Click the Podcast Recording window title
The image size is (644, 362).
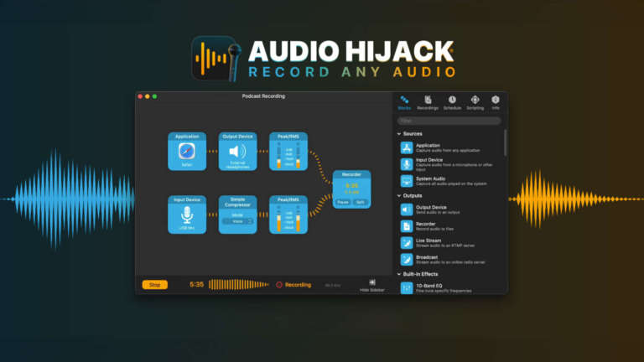tap(263, 96)
